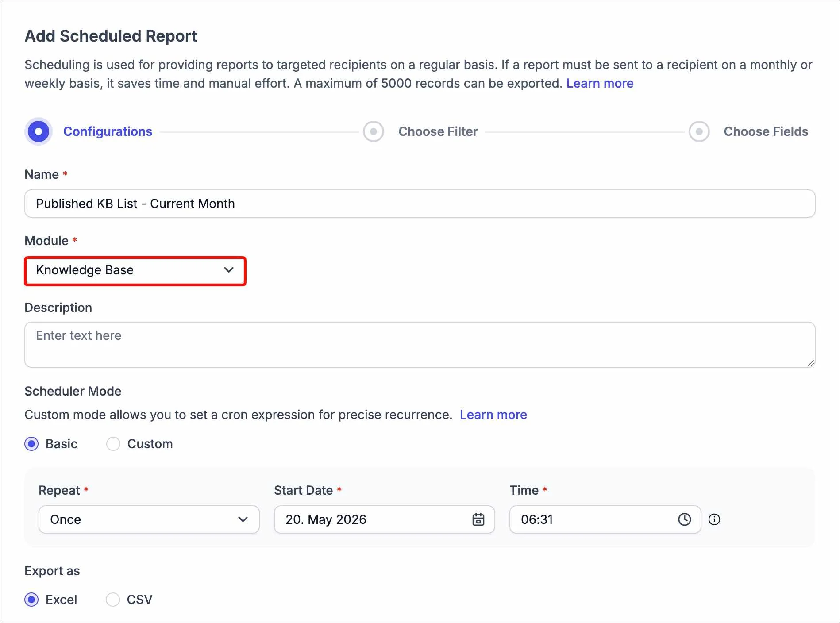Choose Excel as export format
This screenshot has height=623, width=840.
31,600
